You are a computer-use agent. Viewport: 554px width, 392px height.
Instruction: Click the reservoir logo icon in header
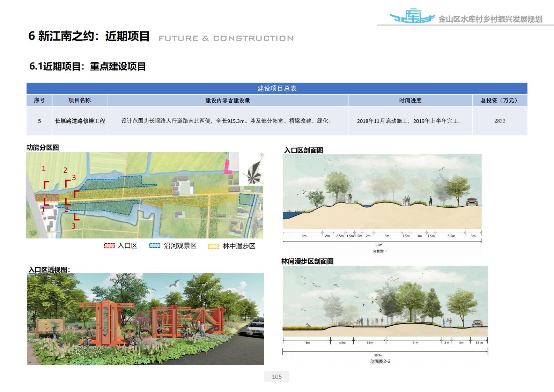[x=412, y=16]
